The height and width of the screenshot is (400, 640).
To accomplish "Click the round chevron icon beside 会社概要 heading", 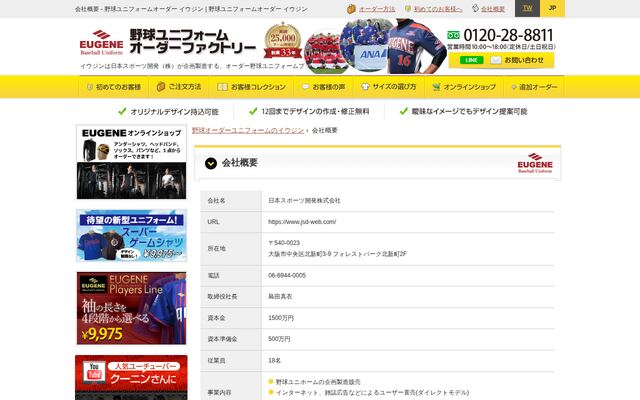I will coord(211,163).
